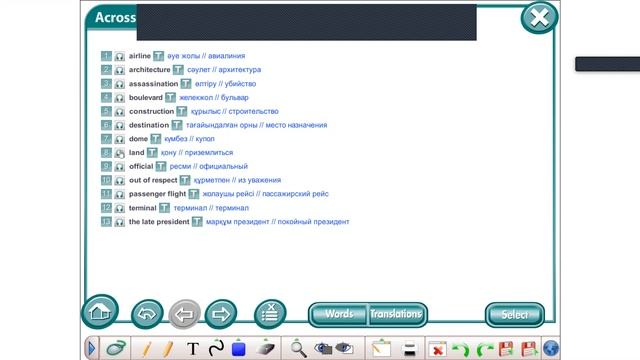Select the eraser tool
Image resolution: width=640 pixels, height=360 pixels.
265,348
